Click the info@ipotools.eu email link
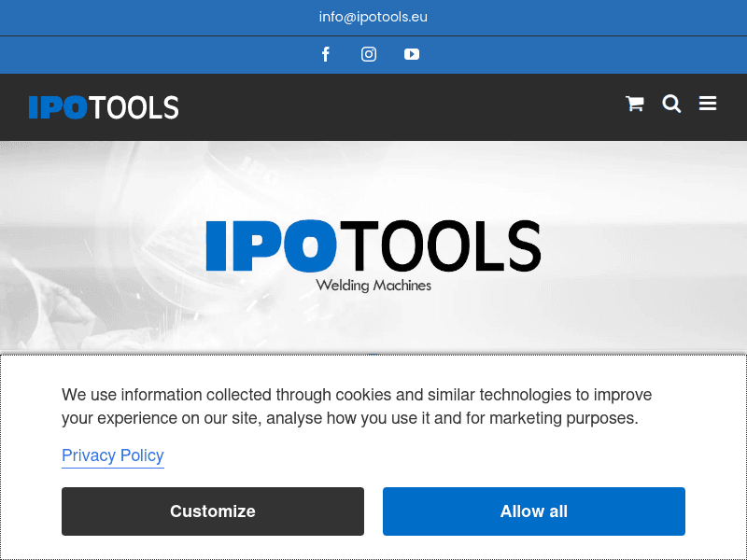This screenshot has width=747, height=560. [x=373, y=17]
